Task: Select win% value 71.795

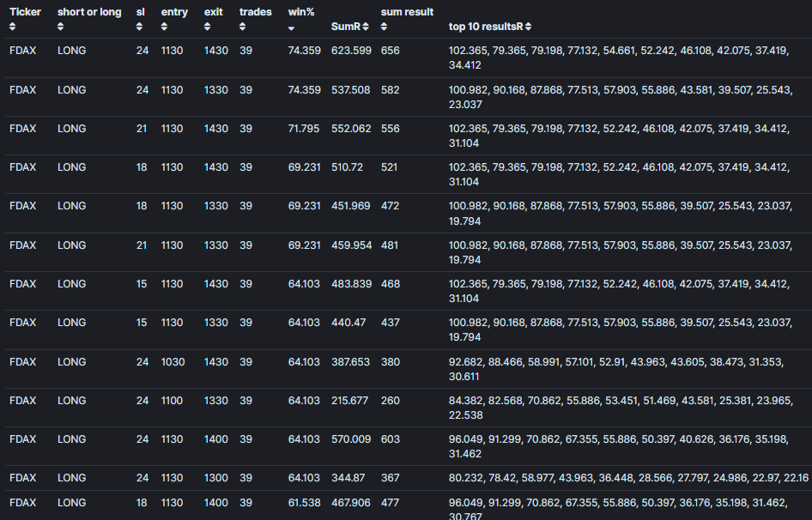Action: (x=304, y=129)
